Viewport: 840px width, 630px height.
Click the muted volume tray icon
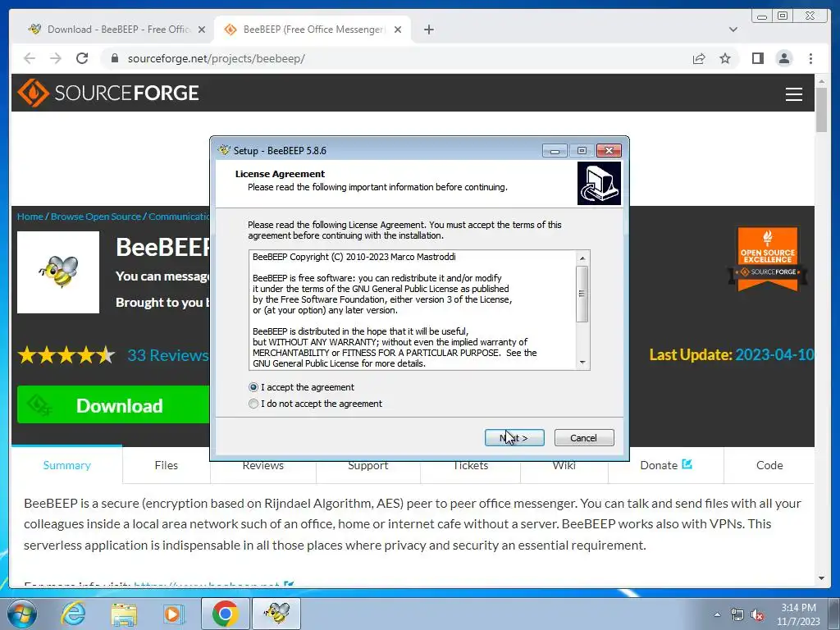(757, 615)
